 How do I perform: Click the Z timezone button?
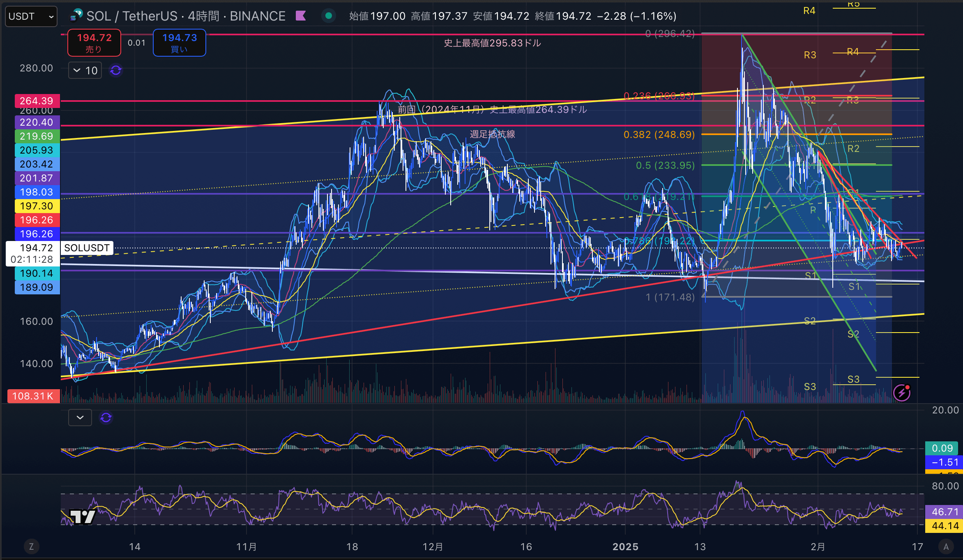coord(31,546)
